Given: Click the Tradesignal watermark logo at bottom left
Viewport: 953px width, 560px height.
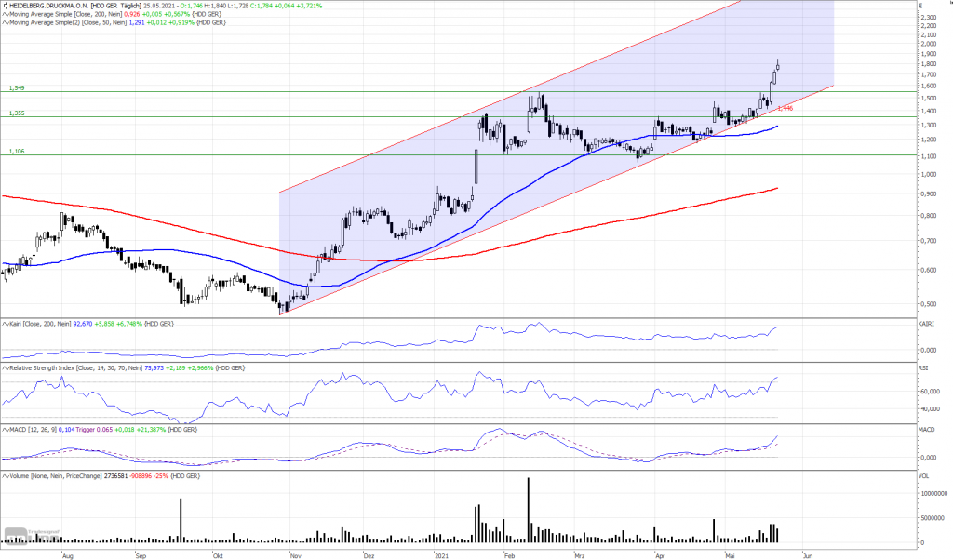Looking at the screenshot, I should tap(31, 535).
